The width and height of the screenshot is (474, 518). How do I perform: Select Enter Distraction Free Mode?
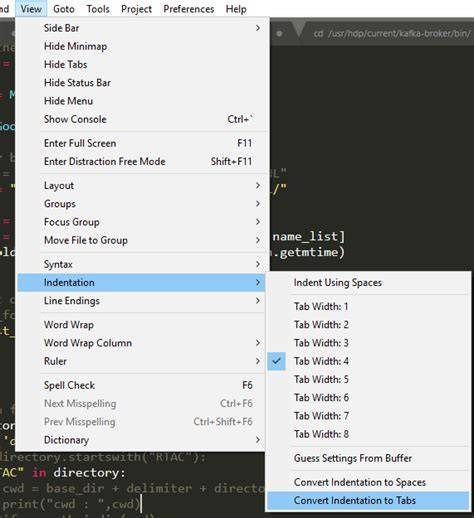tap(142, 161)
